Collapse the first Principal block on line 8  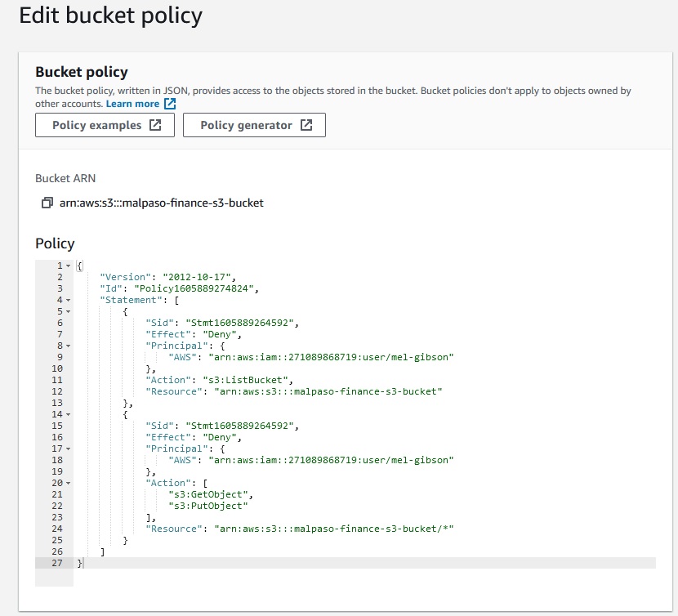pyautogui.click(x=67, y=346)
